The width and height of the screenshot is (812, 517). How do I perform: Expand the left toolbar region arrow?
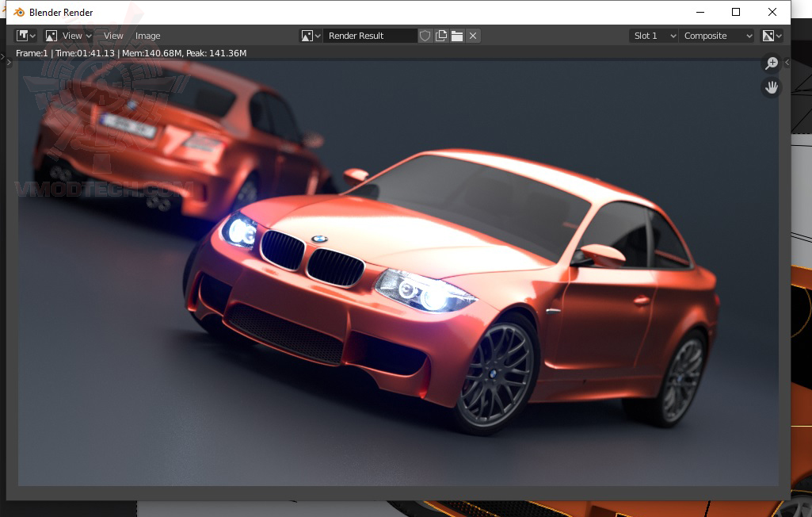click(9, 62)
